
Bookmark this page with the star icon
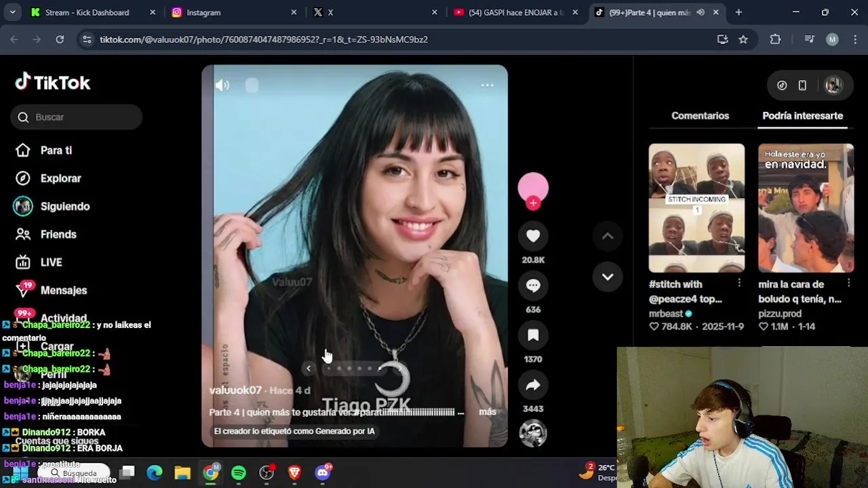pos(743,39)
